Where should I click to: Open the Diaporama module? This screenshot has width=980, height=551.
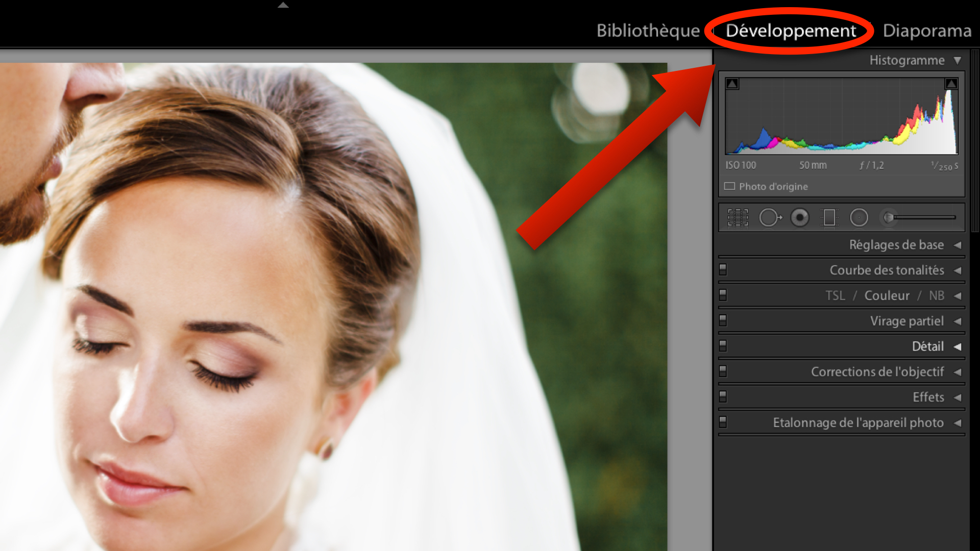926,31
